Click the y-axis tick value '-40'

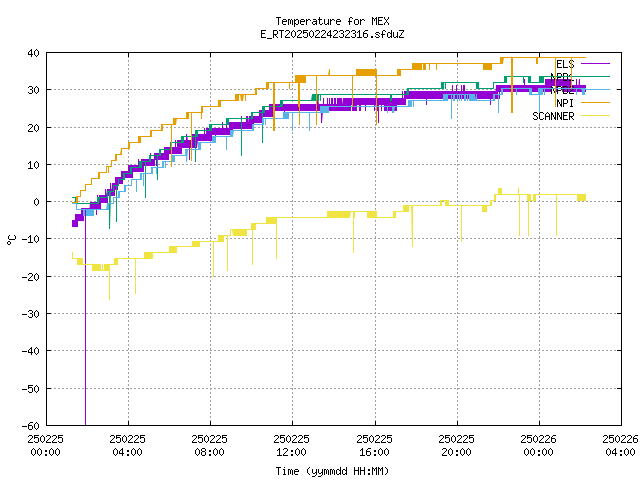(x=31, y=351)
